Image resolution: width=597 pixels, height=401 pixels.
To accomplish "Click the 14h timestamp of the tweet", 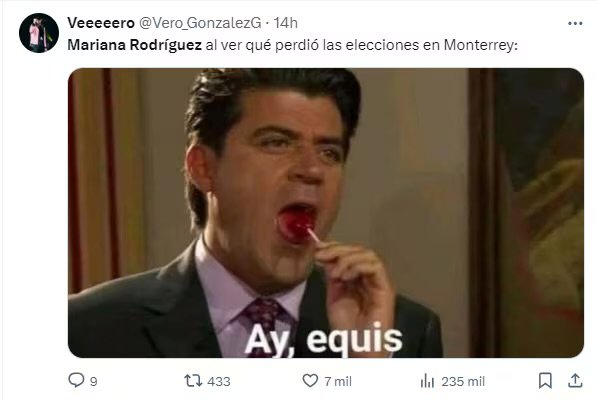I will coord(286,23).
